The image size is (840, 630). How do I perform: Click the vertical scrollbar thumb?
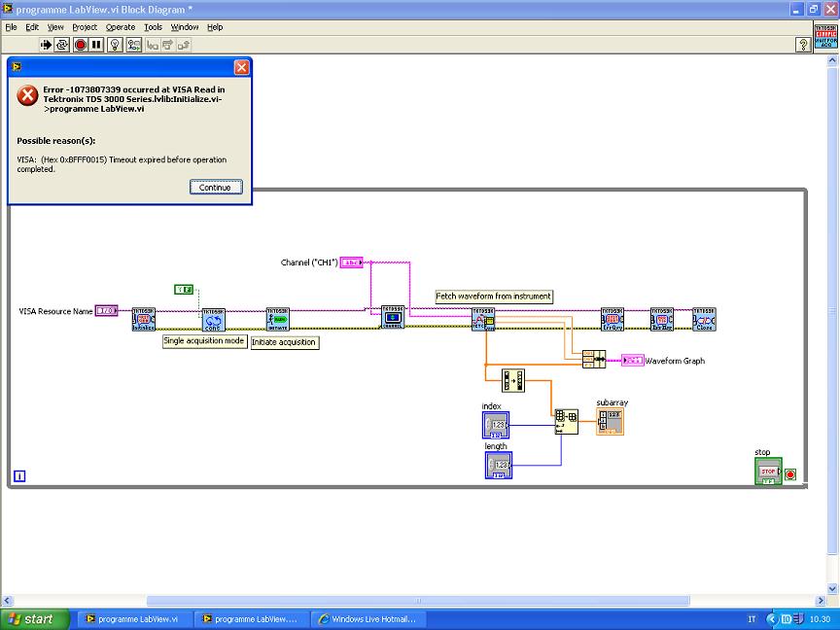point(833,312)
